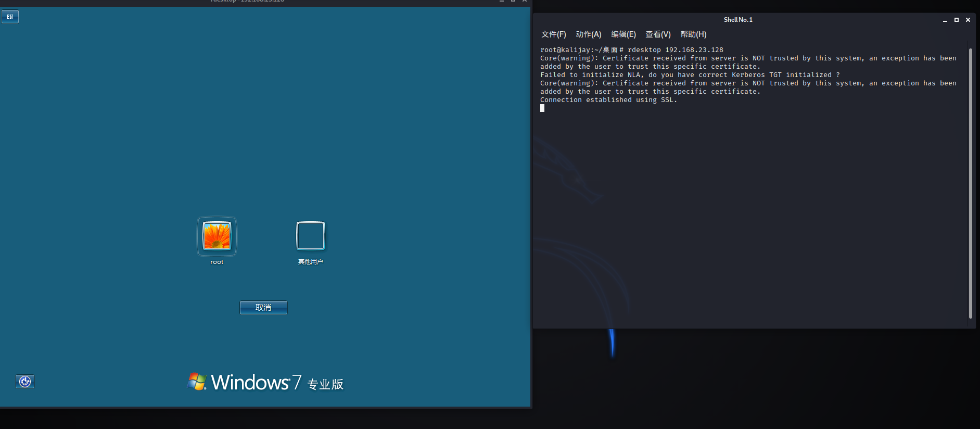
Task: Click the rdesktop command line text
Action: coord(675,50)
